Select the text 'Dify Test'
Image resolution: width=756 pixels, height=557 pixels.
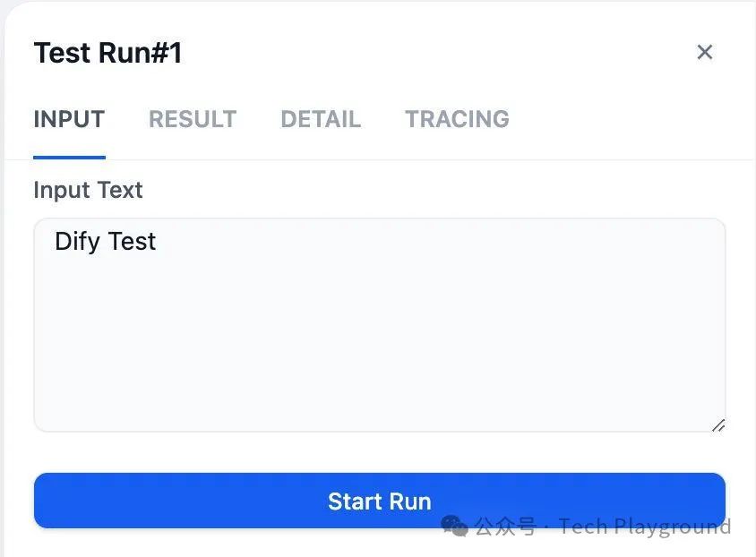(105, 241)
